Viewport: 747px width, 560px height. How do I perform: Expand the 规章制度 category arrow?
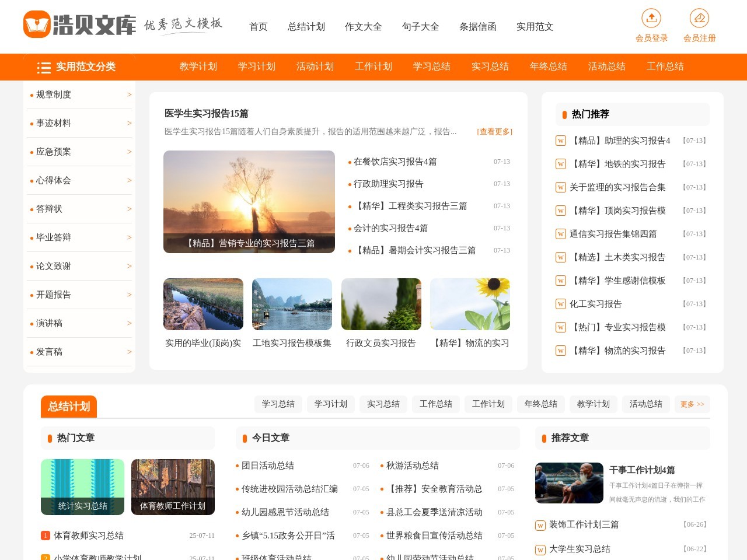pyautogui.click(x=129, y=94)
